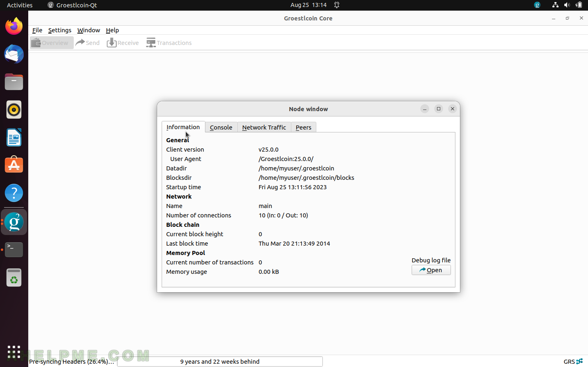Switch to the Console tab

point(221,127)
